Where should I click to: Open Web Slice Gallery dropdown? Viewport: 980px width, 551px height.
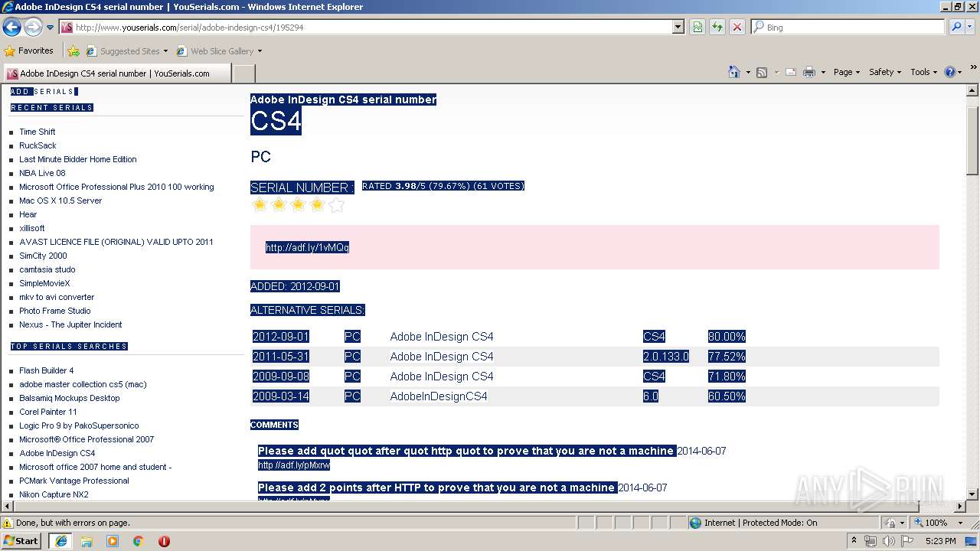pos(219,51)
